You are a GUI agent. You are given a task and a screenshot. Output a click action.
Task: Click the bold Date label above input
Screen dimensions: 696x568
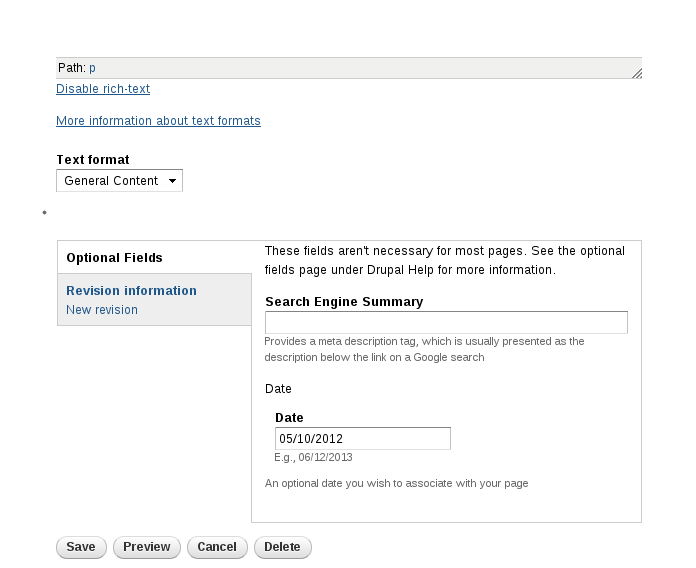click(289, 418)
